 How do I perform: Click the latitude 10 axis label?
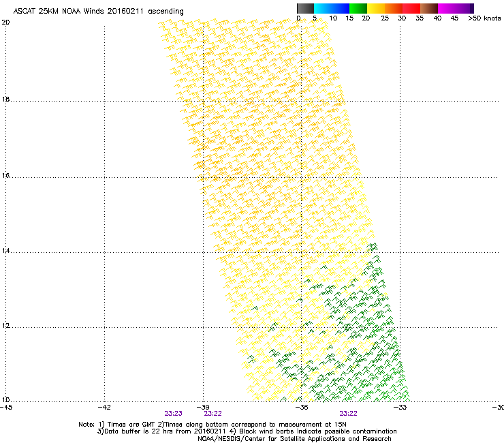click(5, 400)
